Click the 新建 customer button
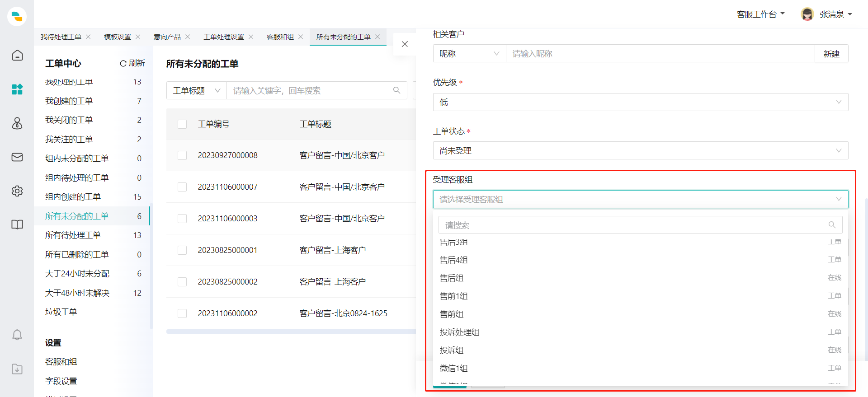The image size is (868, 397). pyautogui.click(x=831, y=53)
